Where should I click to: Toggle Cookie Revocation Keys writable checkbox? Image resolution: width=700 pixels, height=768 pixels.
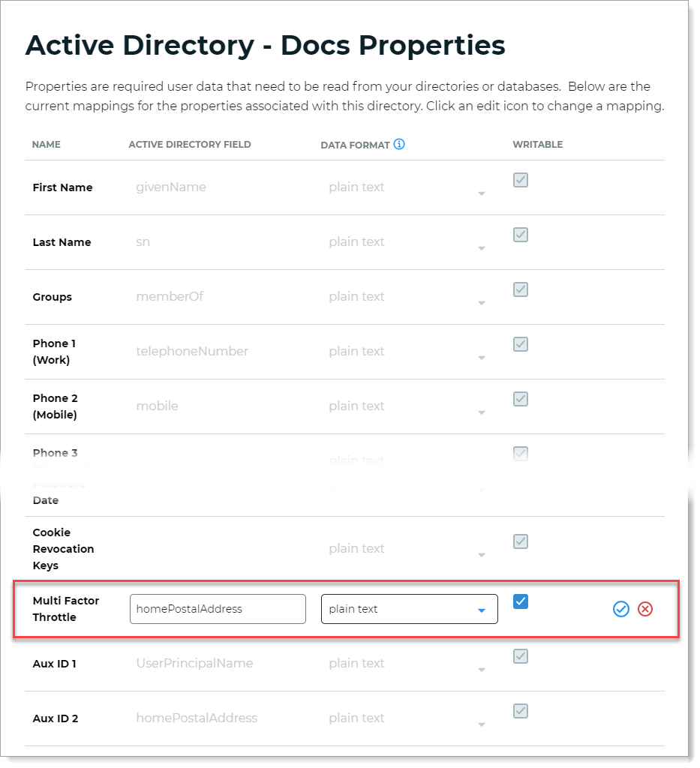(521, 541)
